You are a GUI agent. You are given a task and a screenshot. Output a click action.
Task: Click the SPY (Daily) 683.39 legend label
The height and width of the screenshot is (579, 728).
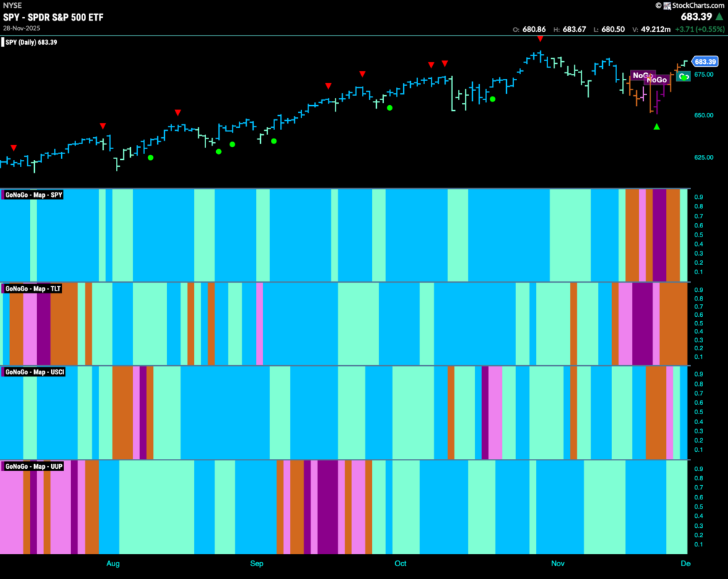pyautogui.click(x=31, y=42)
